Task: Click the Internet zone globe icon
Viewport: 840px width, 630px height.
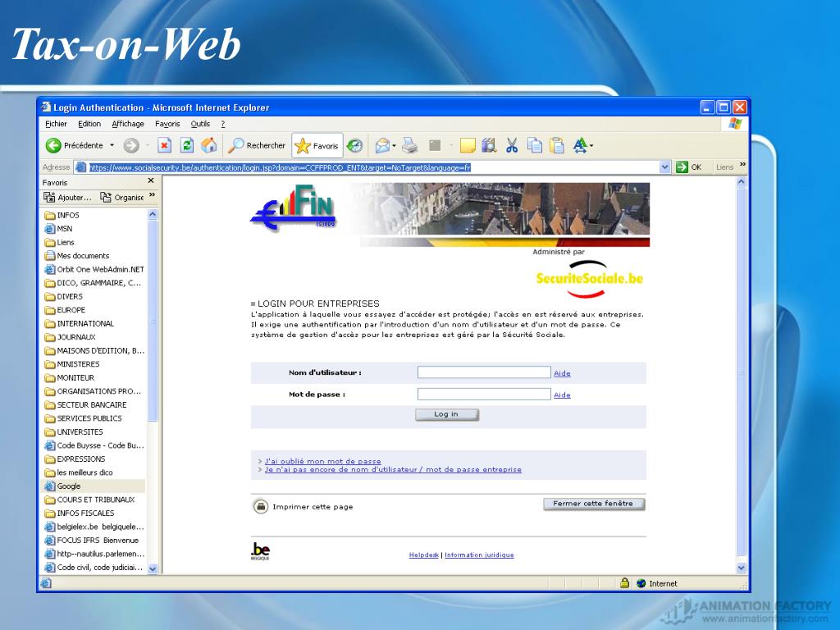Action: (641, 583)
